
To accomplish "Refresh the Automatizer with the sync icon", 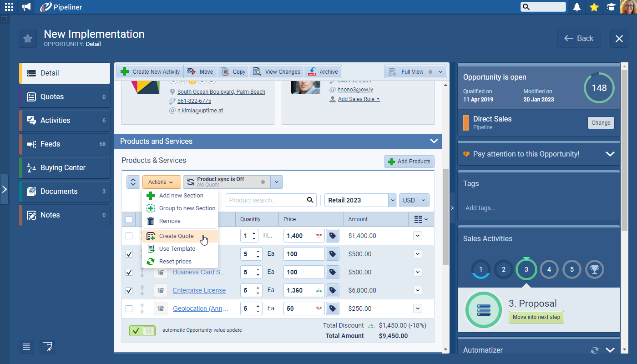I will click(x=594, y=350).
